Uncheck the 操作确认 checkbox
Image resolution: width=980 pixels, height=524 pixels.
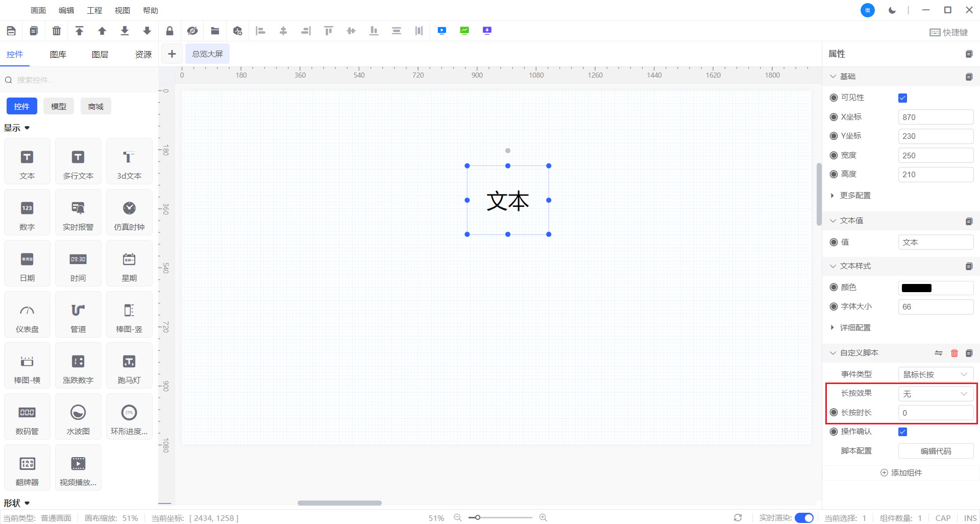tap(902, 432)
